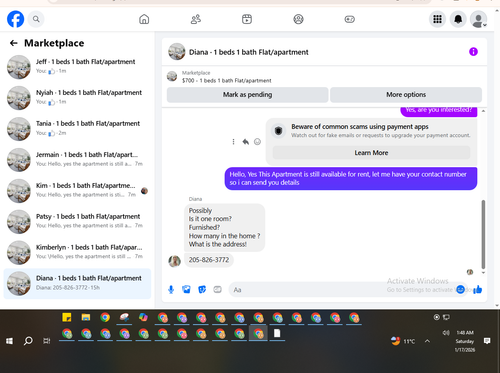Screen dimensions: 500x373
Task: Open the three-dot more menu on the scam warning message
Action: tap(233, 142)
